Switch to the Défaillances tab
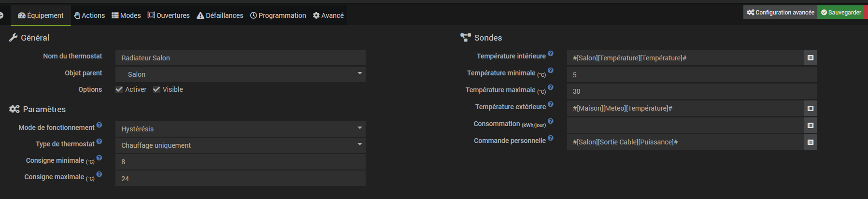Viewport: 868px width, 199px height. tap(220, 15)
